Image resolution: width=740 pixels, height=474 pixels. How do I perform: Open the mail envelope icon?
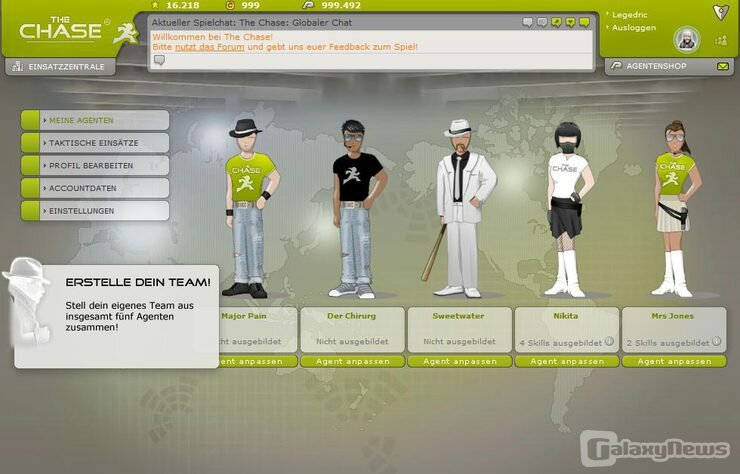pos(723,67)
